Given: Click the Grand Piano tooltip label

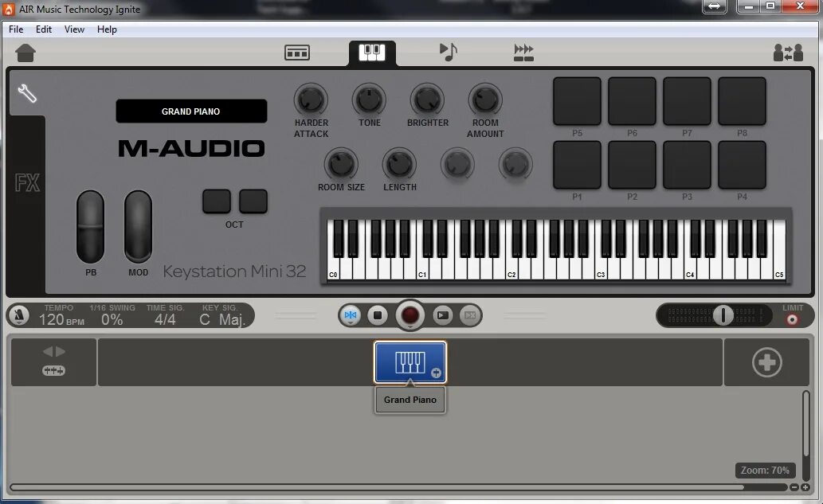Looking at the screenshot, I should point(410,400).
